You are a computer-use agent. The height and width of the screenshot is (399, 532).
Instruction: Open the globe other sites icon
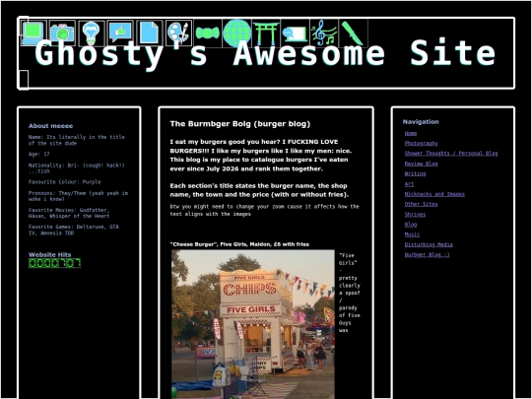(236, 33)
